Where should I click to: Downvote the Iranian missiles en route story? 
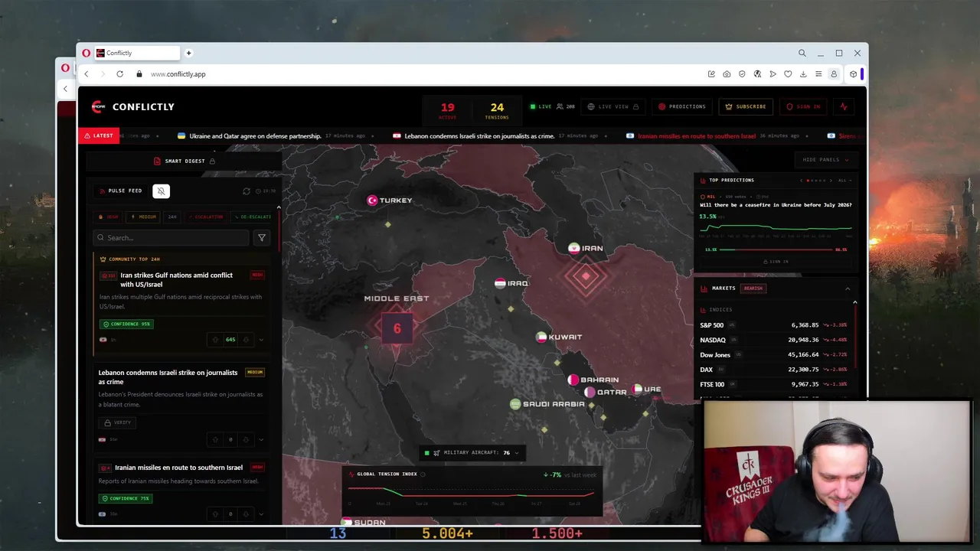245,514
